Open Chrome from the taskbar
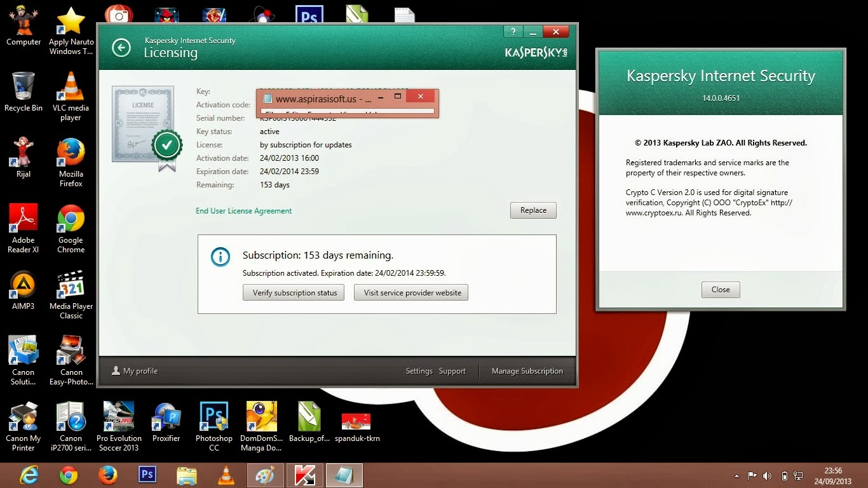The width and height of the screenshot is (868, 488). pyautogui.click(x=69, y=475)
